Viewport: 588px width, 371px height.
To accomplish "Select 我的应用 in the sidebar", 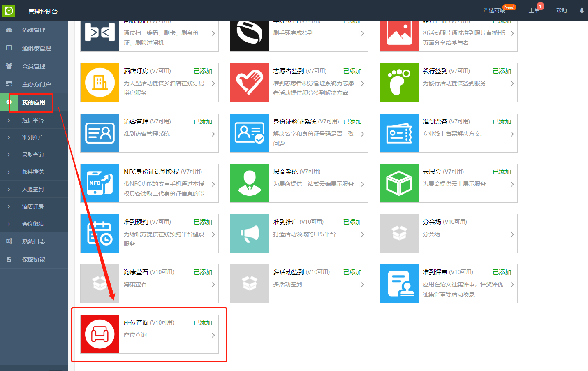I will [34, 102].
